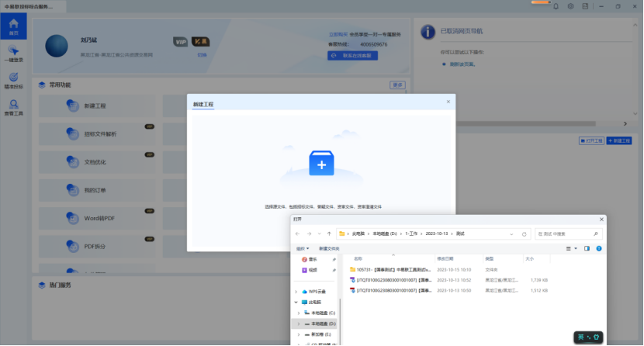
Task: Go to the 首页 home tab
Action: point(12,26)
